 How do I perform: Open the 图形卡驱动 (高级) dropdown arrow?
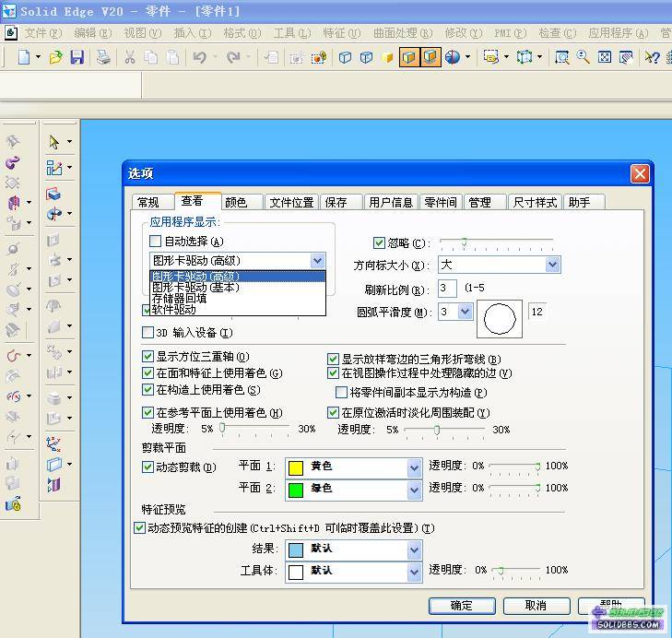coord(318,260)
